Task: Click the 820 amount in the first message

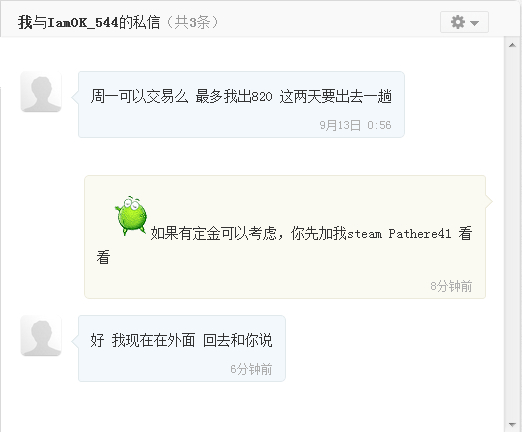Action: (262, 97)
